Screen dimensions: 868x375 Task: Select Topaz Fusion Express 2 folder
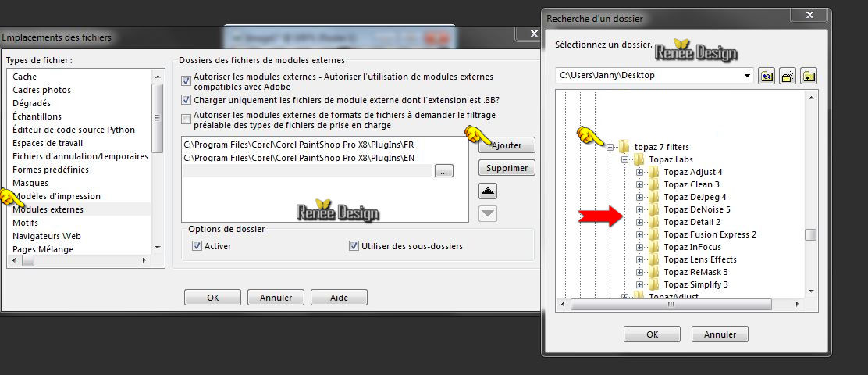coord(710,234)
